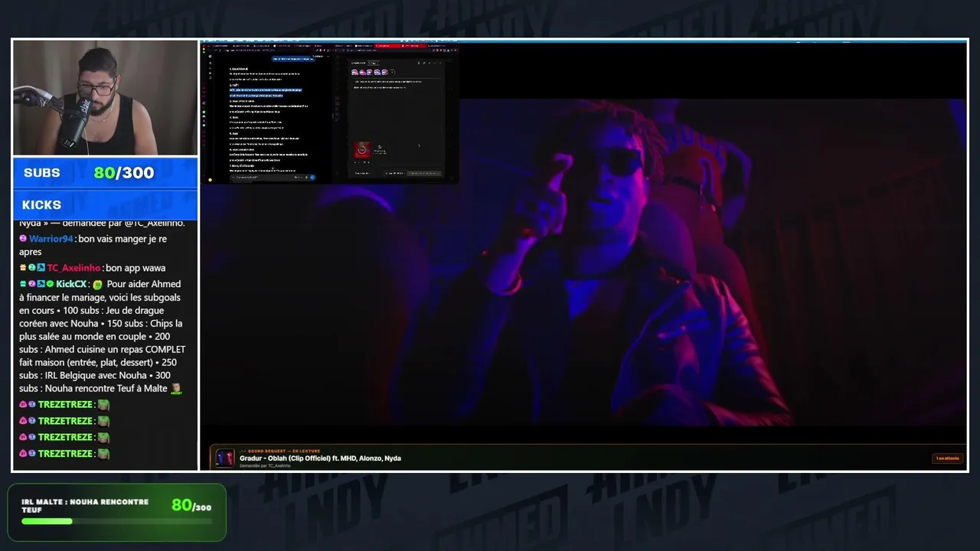
Task: Click the face emote ending KickCX's message
Action: [x=176, y=389]
